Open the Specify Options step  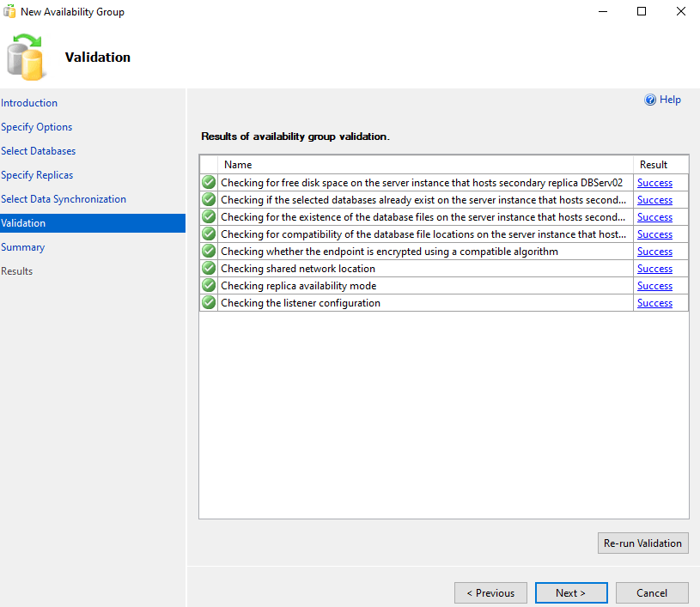(36, 127)
